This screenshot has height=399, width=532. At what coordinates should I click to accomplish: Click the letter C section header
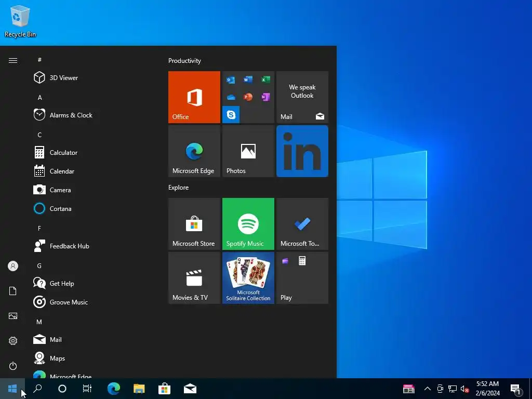pyautogui.click(x=39, y=135)
